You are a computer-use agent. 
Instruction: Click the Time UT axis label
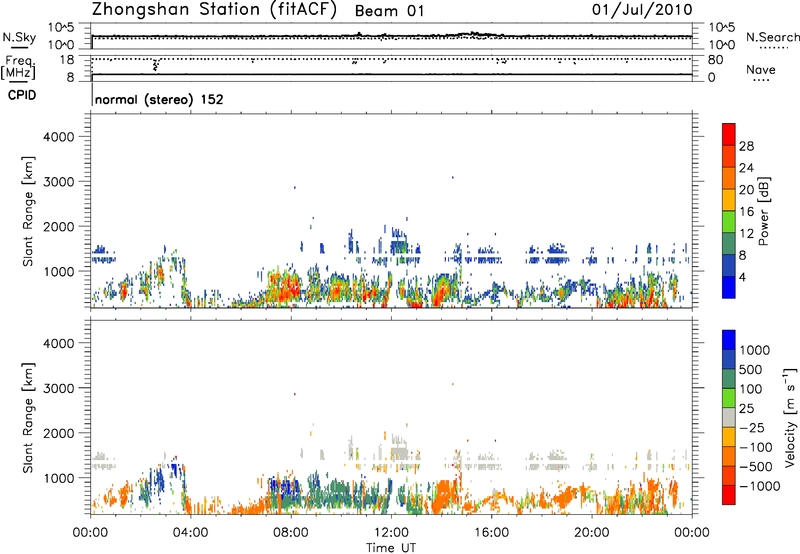click(x=391, y=548)
